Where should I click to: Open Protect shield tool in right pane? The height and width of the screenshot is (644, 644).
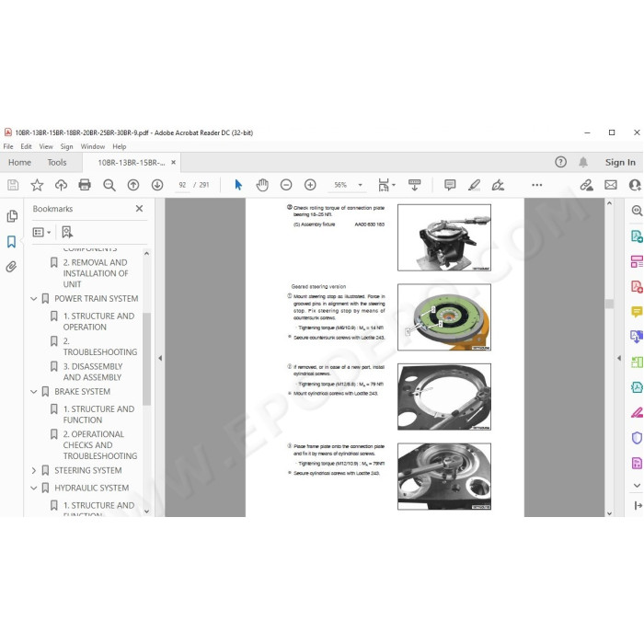click(637, 438)
